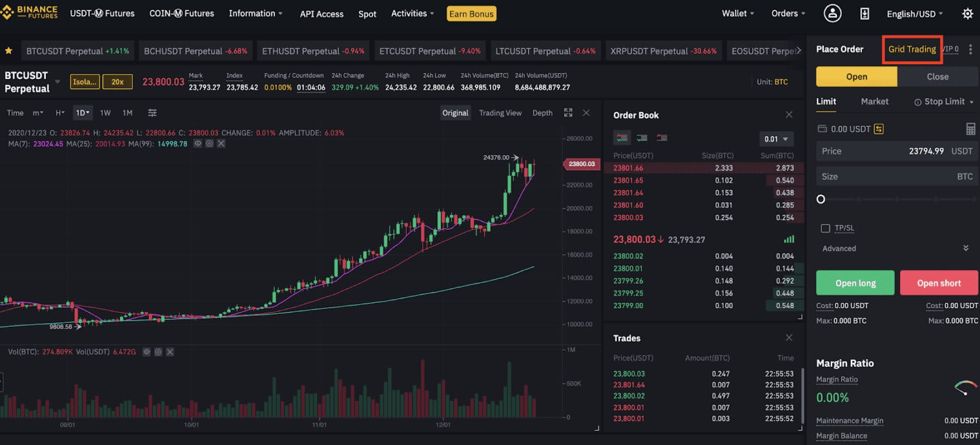This screenshot has width=980, height=445.
Task: Open the settings gear icon
Action: (967, 14)
